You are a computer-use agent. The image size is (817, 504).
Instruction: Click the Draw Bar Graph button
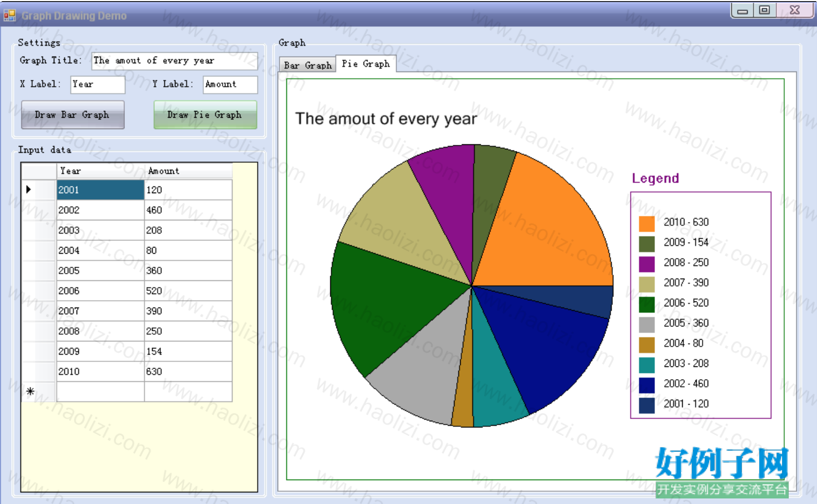pos(73,115)
